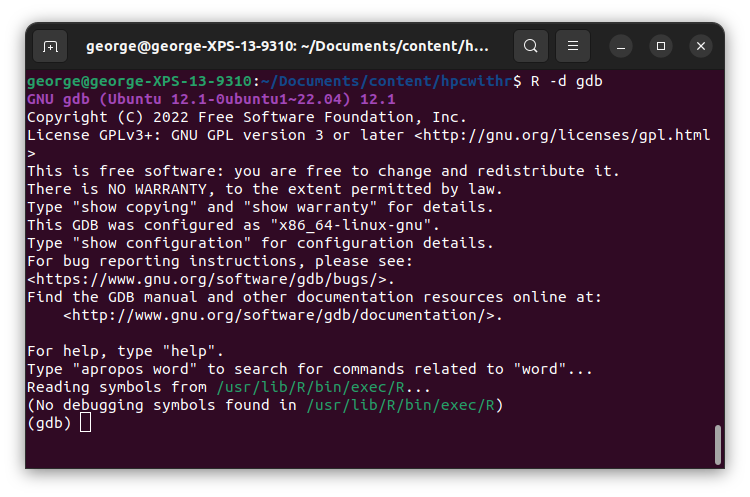Click the search icon in the header bar
Screen dimensions: 750x497
tap(530, 46)
